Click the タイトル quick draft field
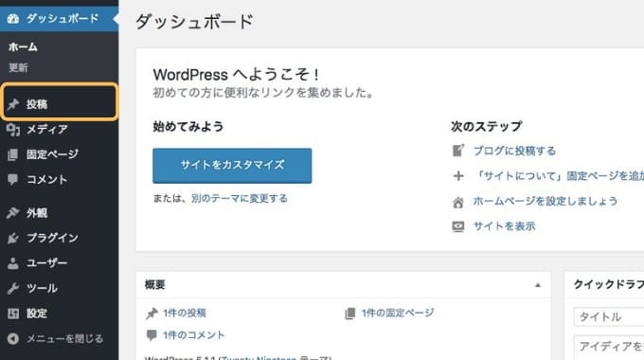Screen dimensions: 644x360 (x=609, y=316)
